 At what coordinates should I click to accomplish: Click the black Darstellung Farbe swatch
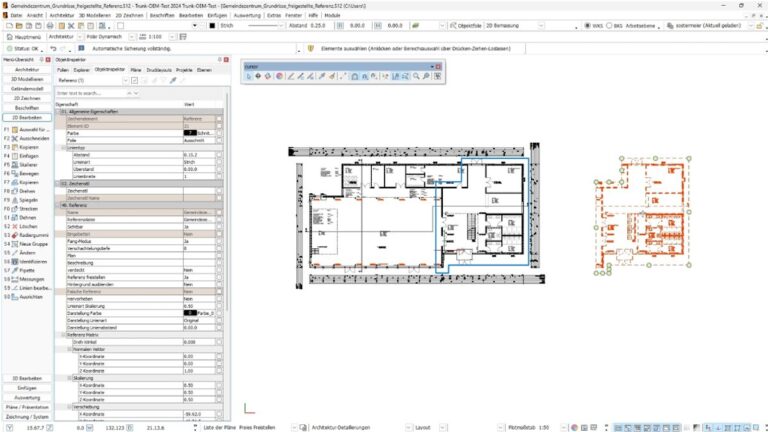190,313
